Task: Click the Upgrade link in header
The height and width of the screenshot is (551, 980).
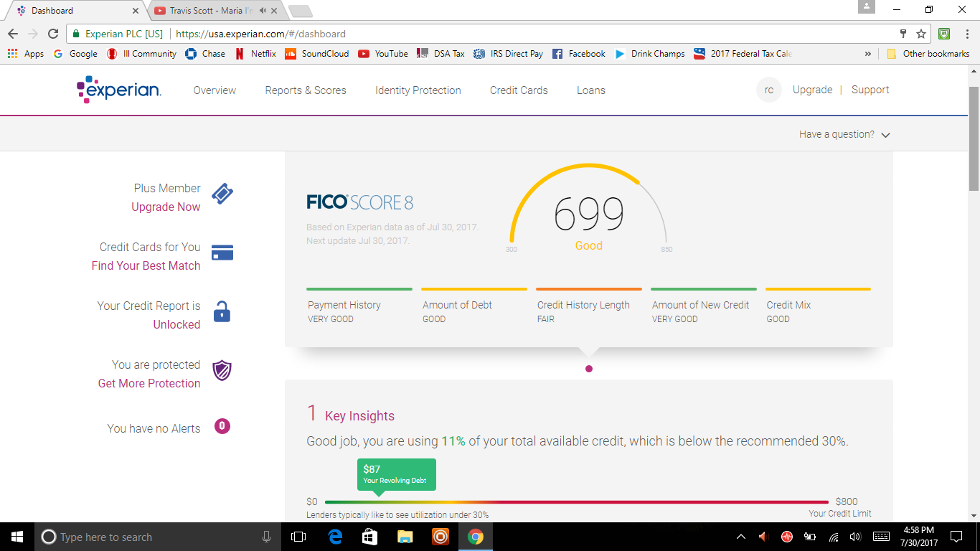Action: pos(813,90)
